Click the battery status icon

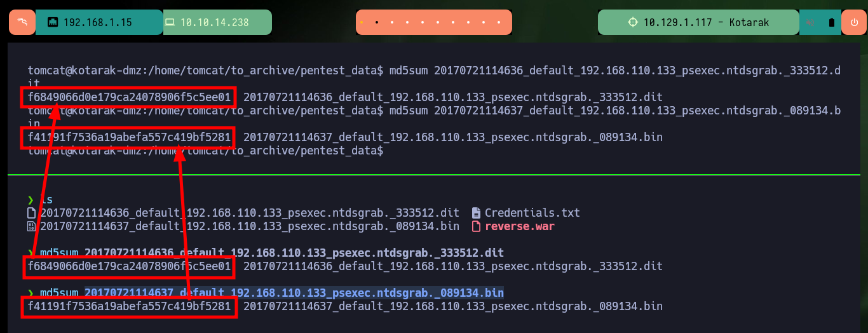point(831,22)
